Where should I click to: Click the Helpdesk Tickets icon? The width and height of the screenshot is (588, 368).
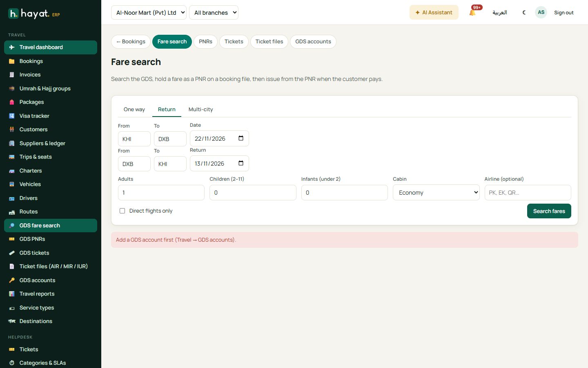coord(12,350)
